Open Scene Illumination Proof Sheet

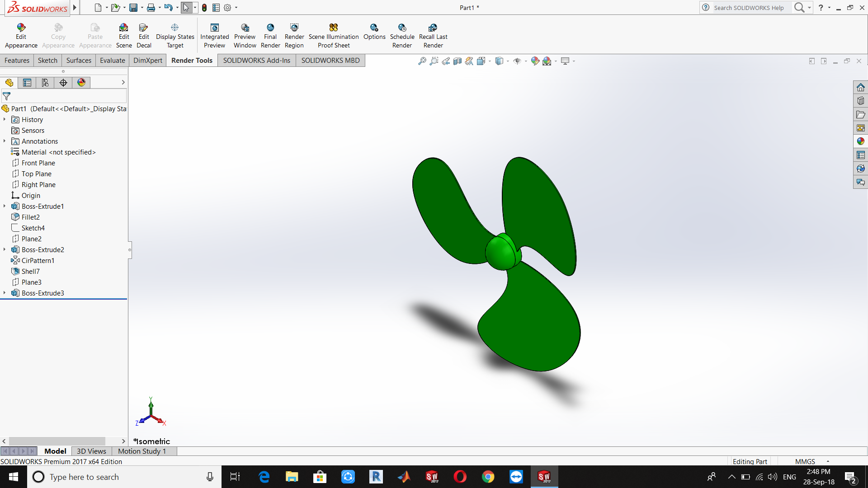coord(334,36)
